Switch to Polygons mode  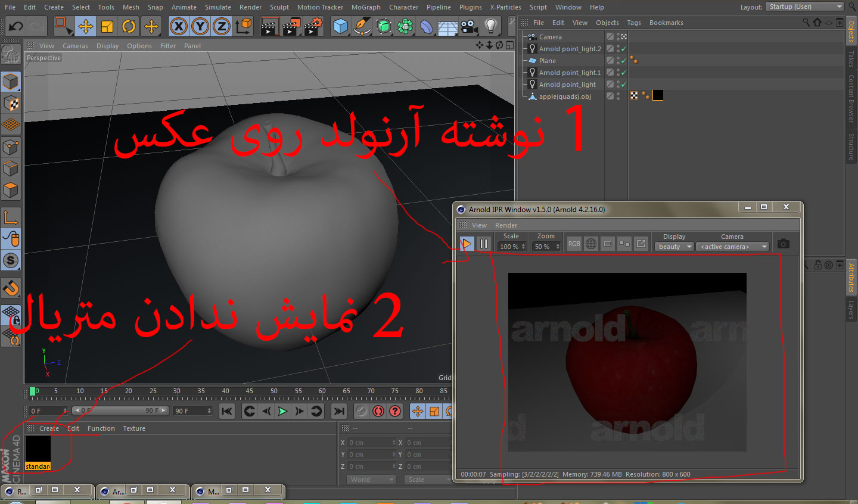tap(11, 190)
